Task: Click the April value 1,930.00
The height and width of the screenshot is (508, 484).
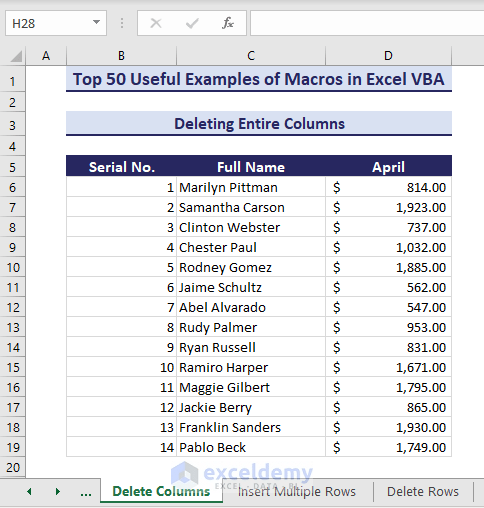Action: (388, 427)
